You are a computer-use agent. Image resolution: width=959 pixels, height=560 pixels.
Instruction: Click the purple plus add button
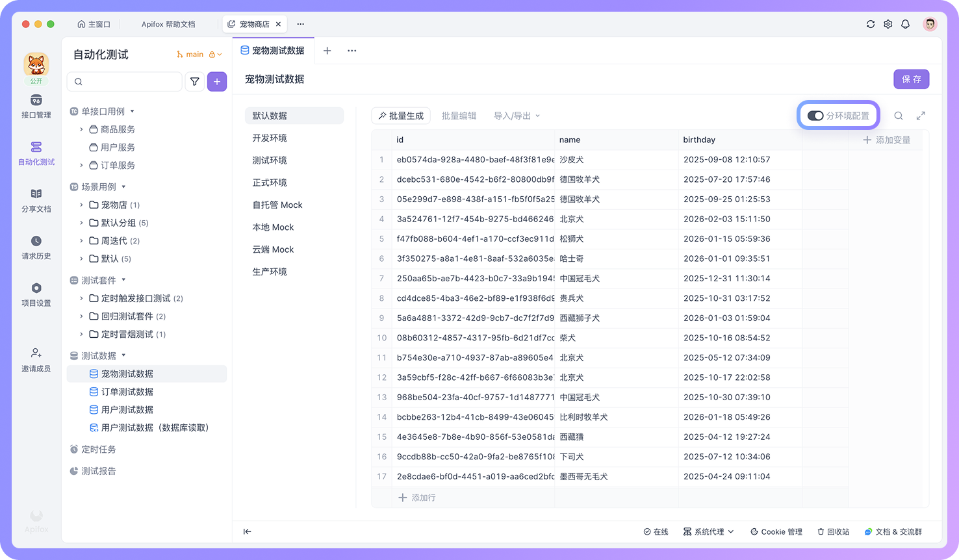tap(217, 82)
